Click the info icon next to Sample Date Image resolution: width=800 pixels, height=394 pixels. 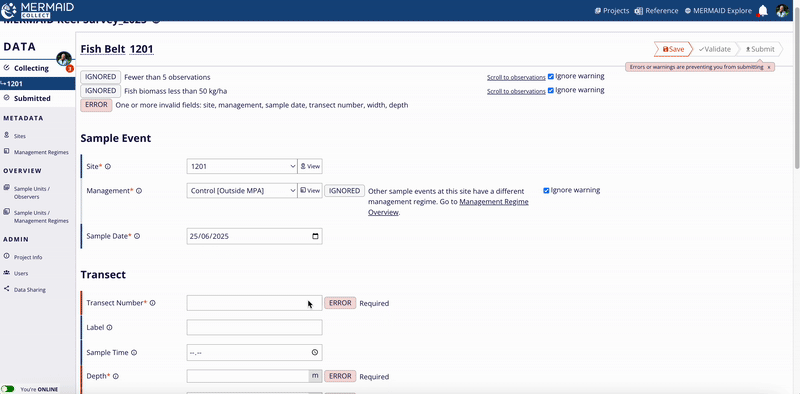click(x=137, y=236)
